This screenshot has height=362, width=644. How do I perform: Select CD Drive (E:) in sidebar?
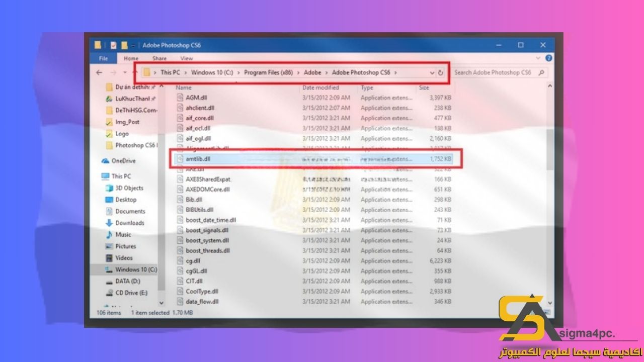click(x=127, y=293)
